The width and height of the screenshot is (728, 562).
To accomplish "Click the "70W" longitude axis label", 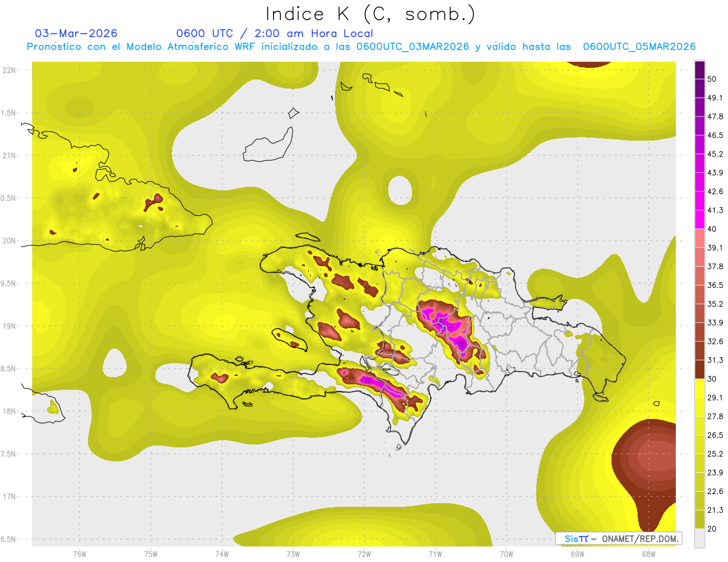I will 506,555.
